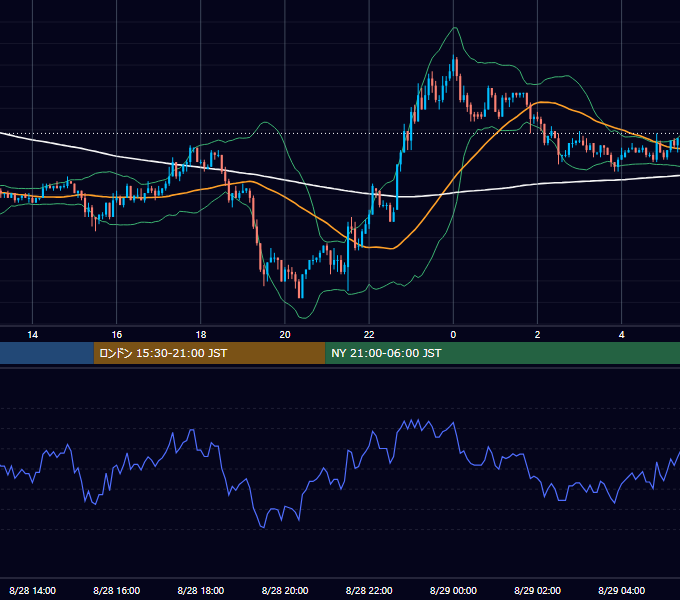Screen dimensions: 680x600
Task: Click the 8/28 18:00 date label
Action: (201, 590)
